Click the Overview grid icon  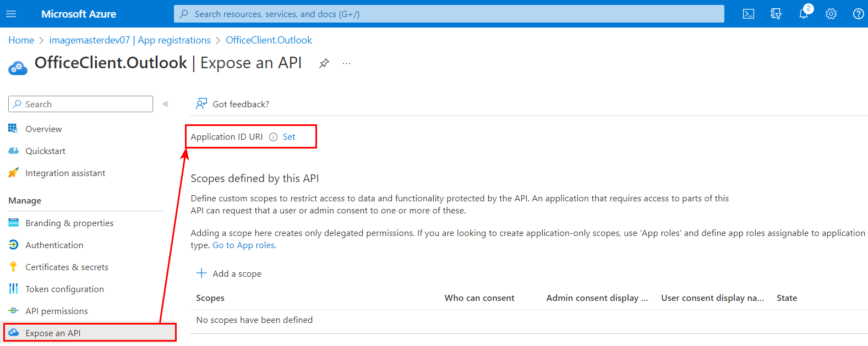(13, 129)
